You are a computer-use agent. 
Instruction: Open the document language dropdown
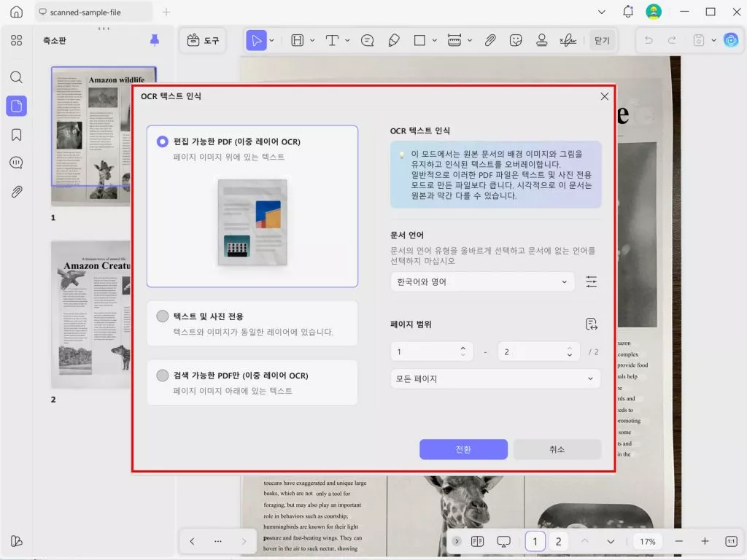(x=482, y=282)
